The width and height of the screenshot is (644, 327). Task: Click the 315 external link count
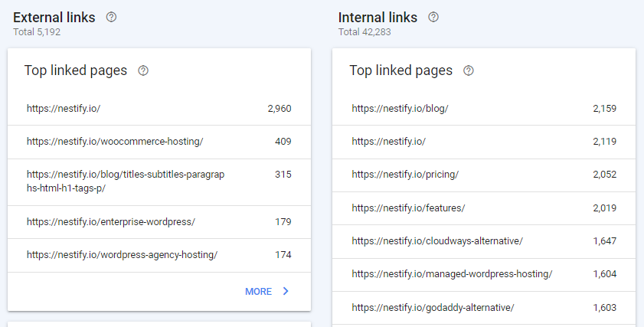click(x=283, y=174)
